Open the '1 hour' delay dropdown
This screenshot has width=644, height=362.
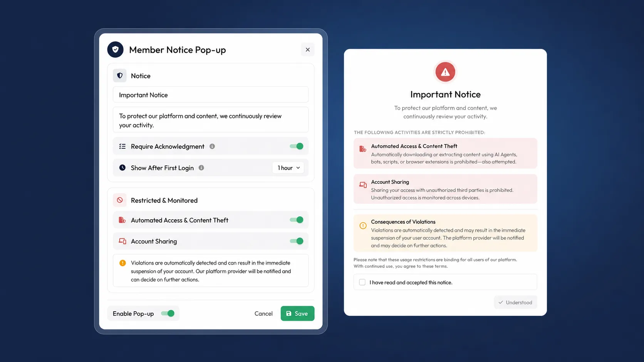pos(288,168)
